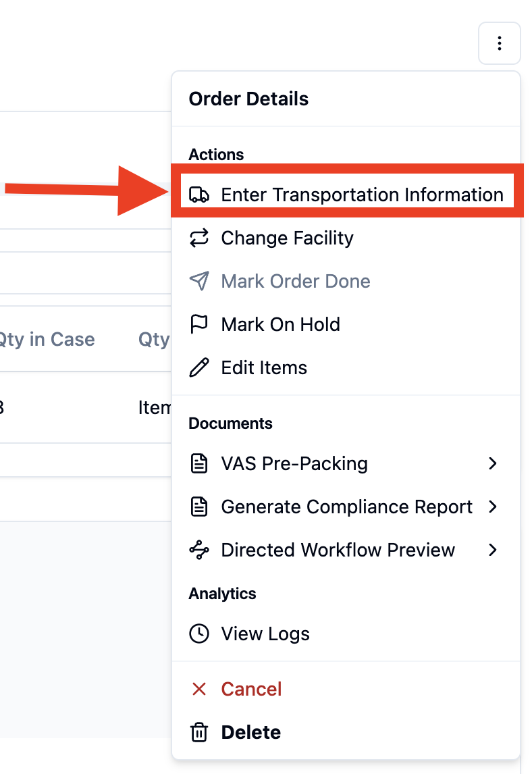The image size is (532, 774).
Task: Click the swap arrows Change Facility icon
Action: 199,238
